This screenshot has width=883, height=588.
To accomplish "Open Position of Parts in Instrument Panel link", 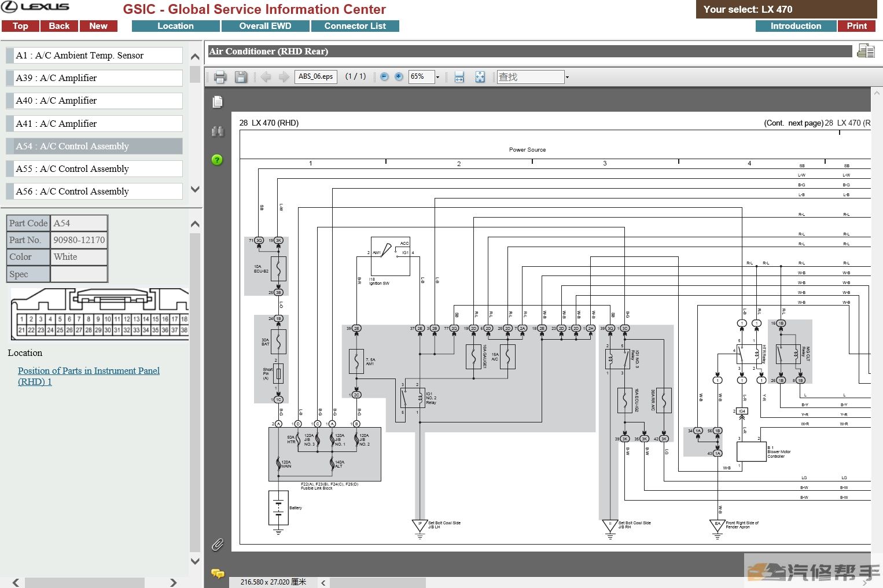I will [89, 376].
